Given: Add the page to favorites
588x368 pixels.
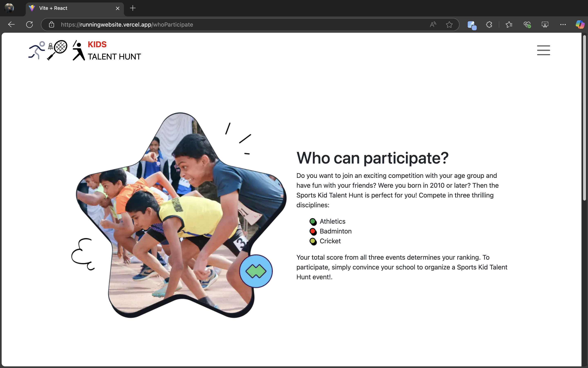Looking at the screenshot, I should click(449, 24).
